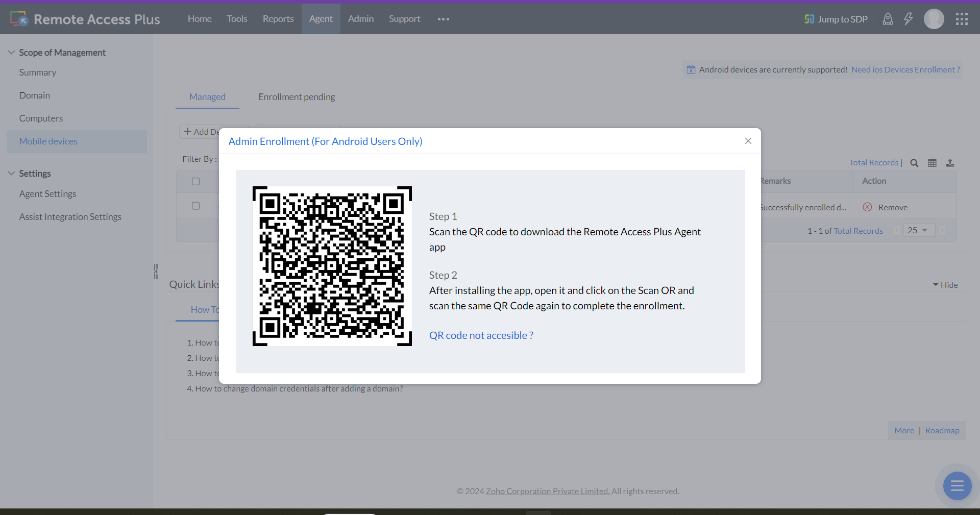Open the Reports menu
This screenshot has height=515, width=980.
pos(278,19)
